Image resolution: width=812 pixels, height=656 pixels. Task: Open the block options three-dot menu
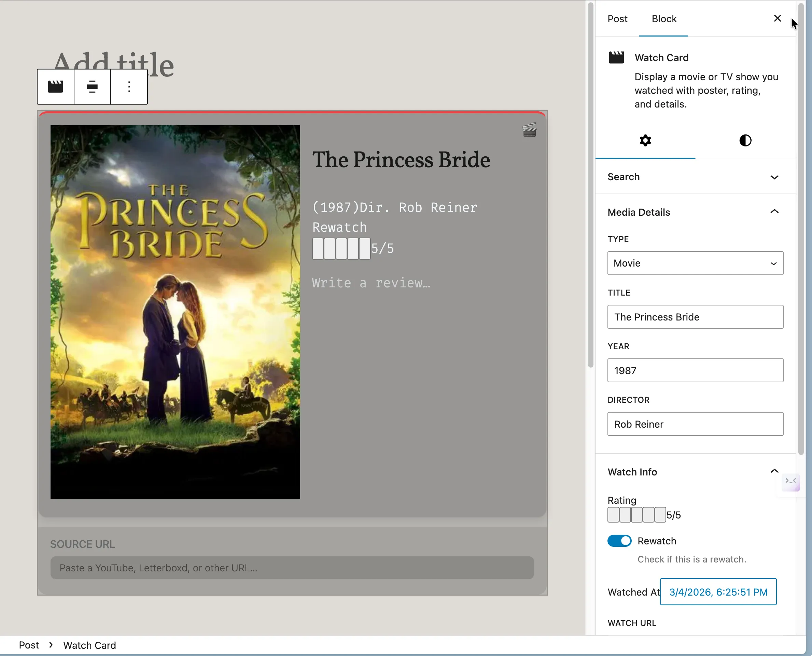[x=129, y=87]
